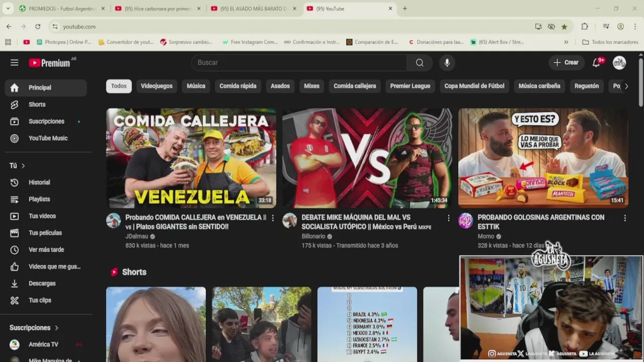Select the Premier League filter chip
The width and height of the screenshot is (644, 362).
[x=410, y=86]
